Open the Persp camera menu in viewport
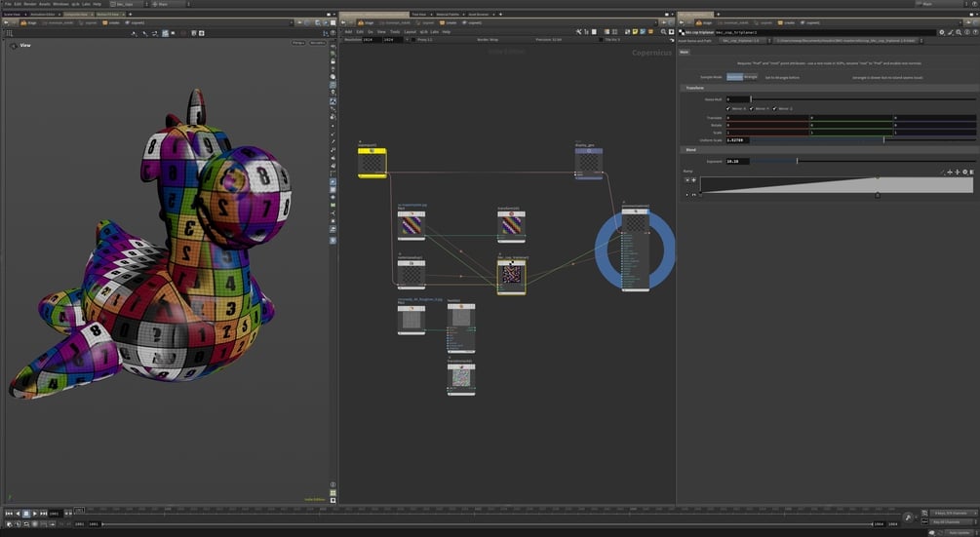This screenshot has height=537, width=980. [298, 43]
